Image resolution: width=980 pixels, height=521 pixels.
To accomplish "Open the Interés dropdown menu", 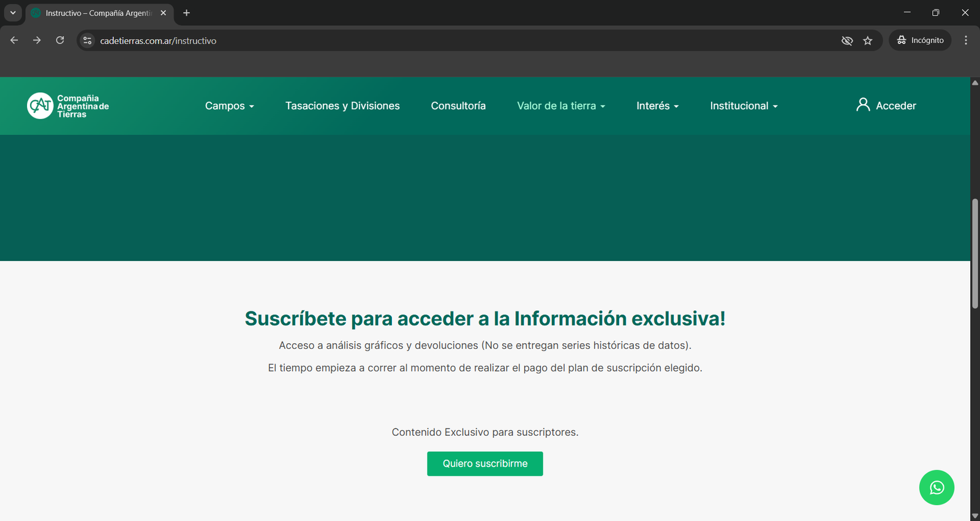I will point(657,106).
